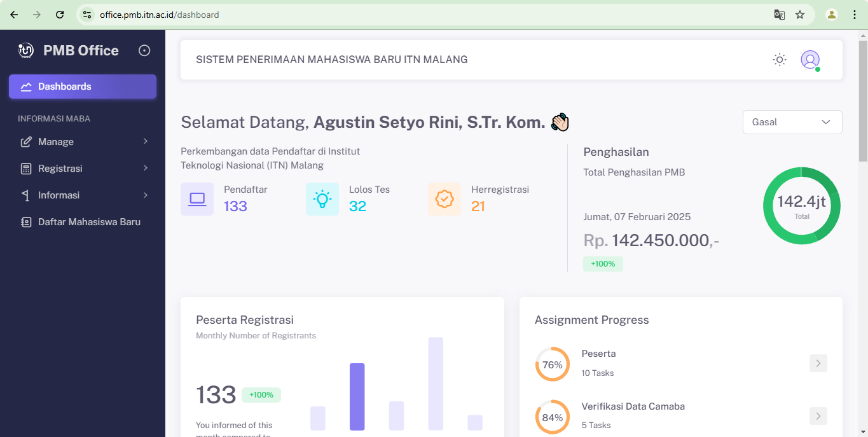Click the Registrasi calculator icon
Screen dimensions: 868x437
(x=26, y=169)
